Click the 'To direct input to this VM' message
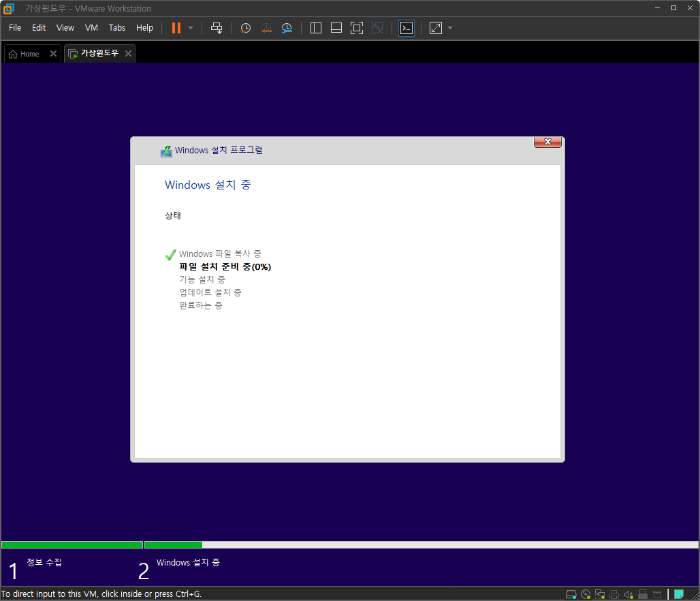Viewport: 700px width, 601px height. coord(101,594)
